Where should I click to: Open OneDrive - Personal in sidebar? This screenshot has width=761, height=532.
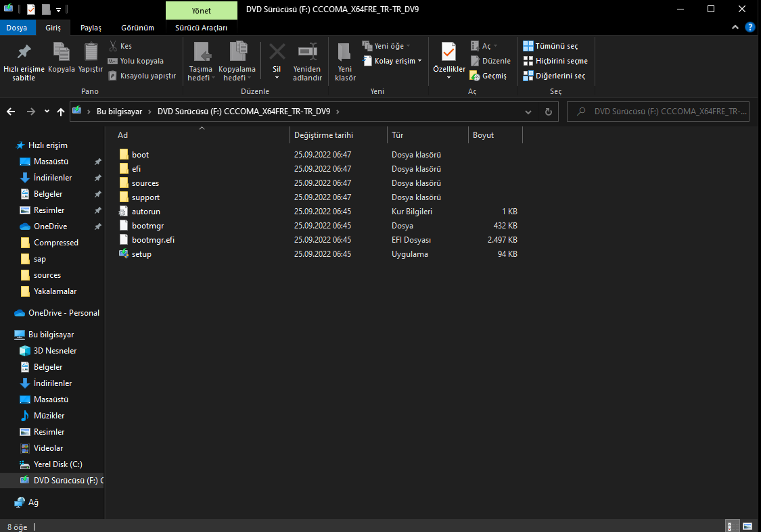click(x=64, y=313)
